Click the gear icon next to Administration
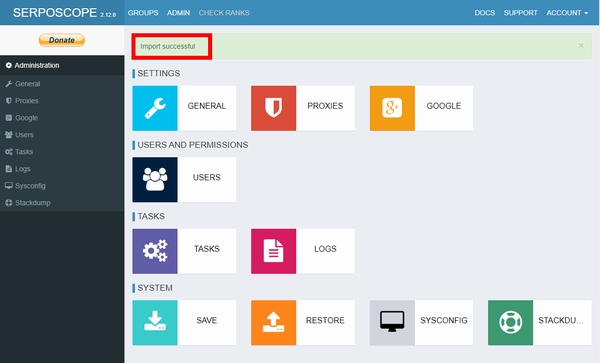This screenshot has height=363, width=600. 8,65
